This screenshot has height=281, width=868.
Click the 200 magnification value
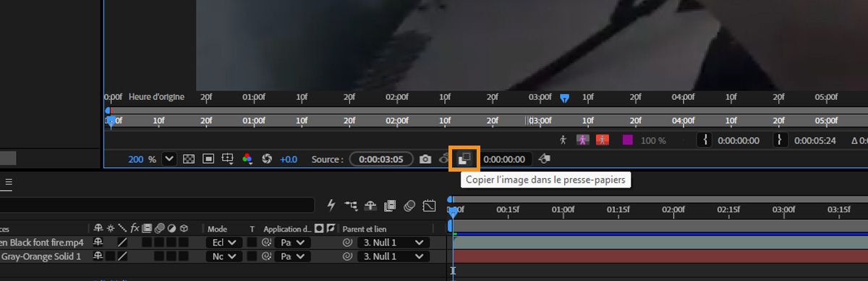click(136, 159)
